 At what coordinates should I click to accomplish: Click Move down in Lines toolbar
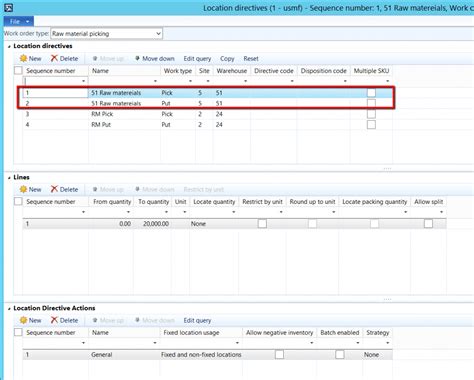tap(155, 190)
